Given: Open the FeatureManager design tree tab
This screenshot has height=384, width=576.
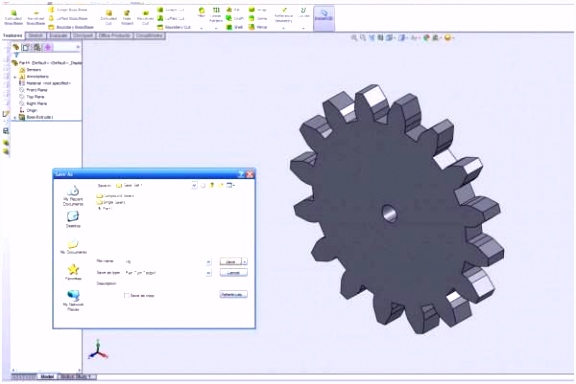Looking at the screenshot, I should [16, 47].
